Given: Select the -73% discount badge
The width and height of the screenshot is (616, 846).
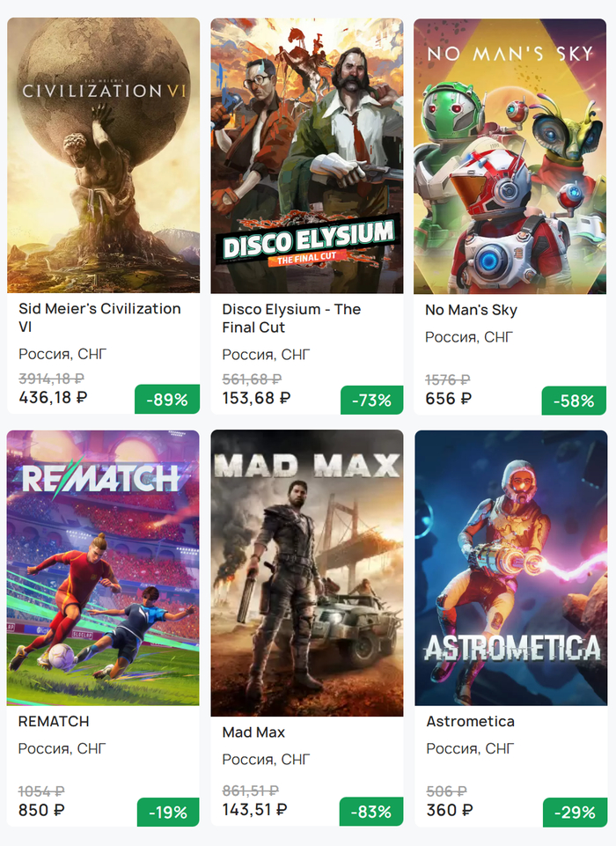Looking at the screenshot, I should (371, 401).
